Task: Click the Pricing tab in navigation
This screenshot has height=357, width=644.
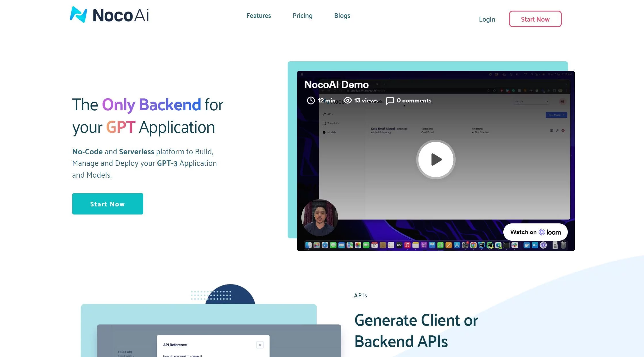Action: (x=303, y=15)
